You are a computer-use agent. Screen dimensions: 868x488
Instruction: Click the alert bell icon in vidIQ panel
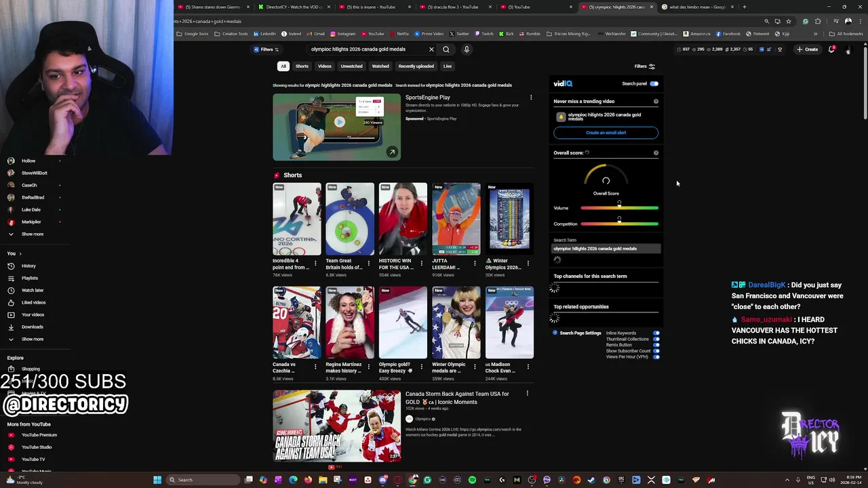(x=560, y=117)
